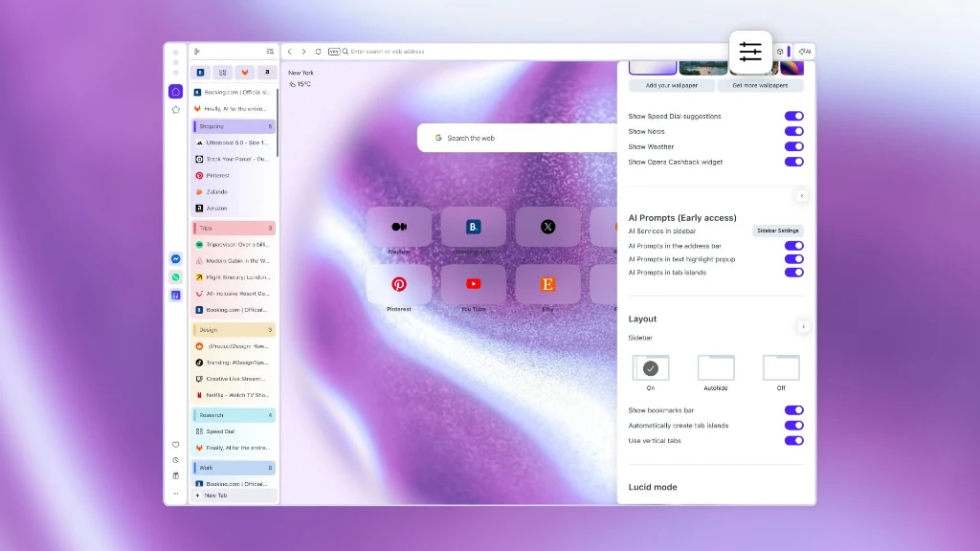Image resolution: width=980 pixels, height=551 pixels.
Task: Collapse the Shopping tab island
Action: (x=234, y=126)
